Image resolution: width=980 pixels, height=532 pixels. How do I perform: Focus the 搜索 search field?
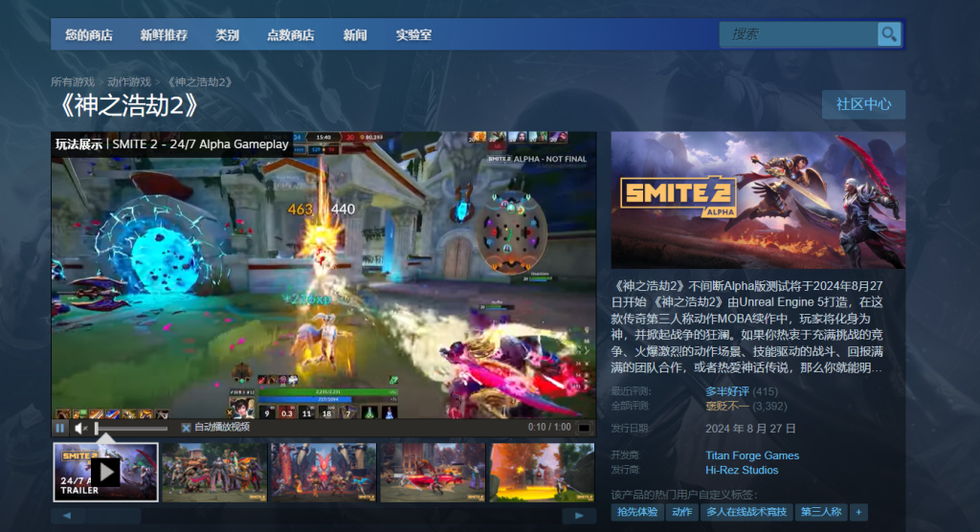(799, 34)
